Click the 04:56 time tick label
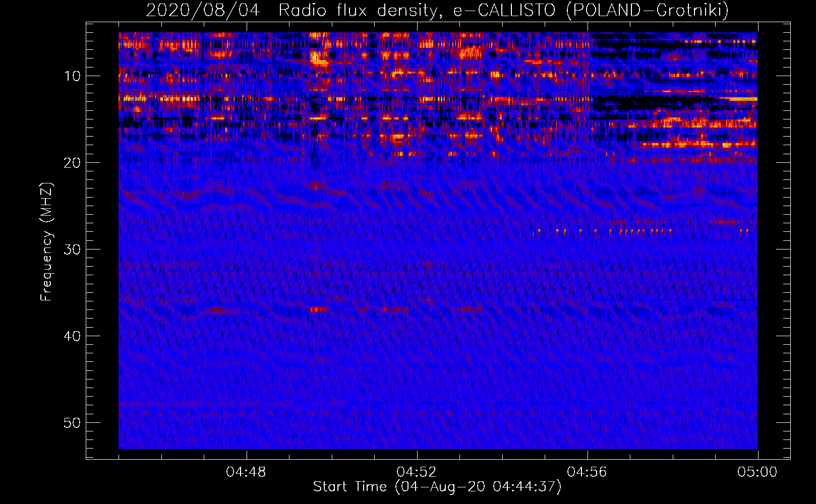 pyautogui.click(x=587, y=472)
